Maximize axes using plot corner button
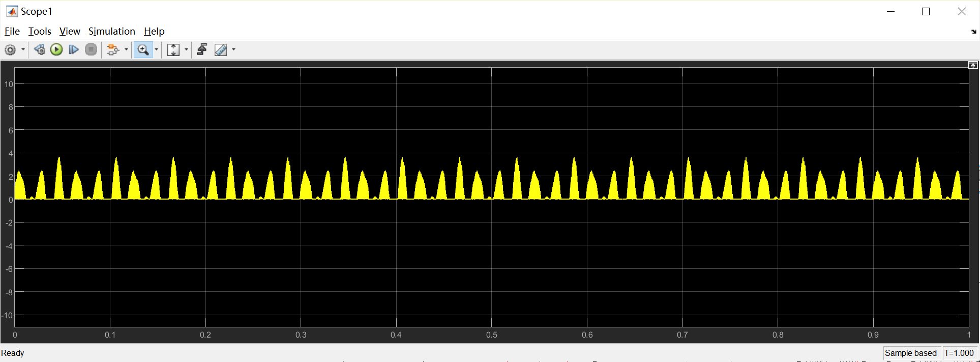The image size is (980, 362). point(973,65)
